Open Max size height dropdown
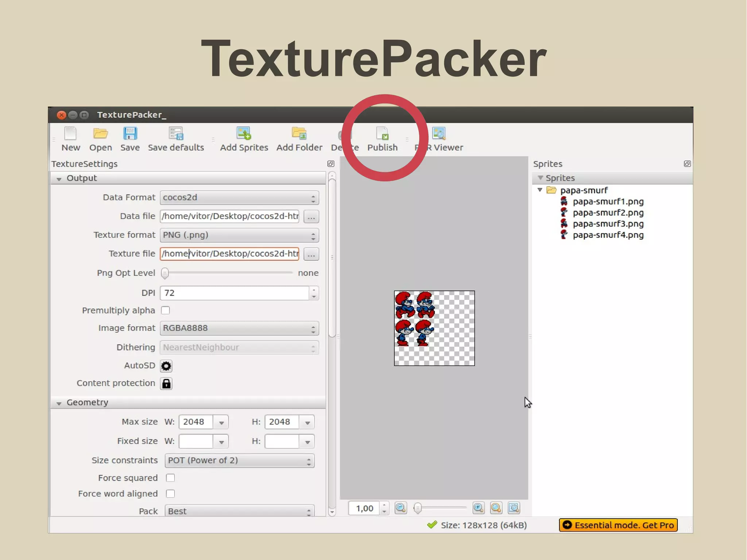Image resolution: width=747 pixels, height=560 pixels. tap(307, 422)
